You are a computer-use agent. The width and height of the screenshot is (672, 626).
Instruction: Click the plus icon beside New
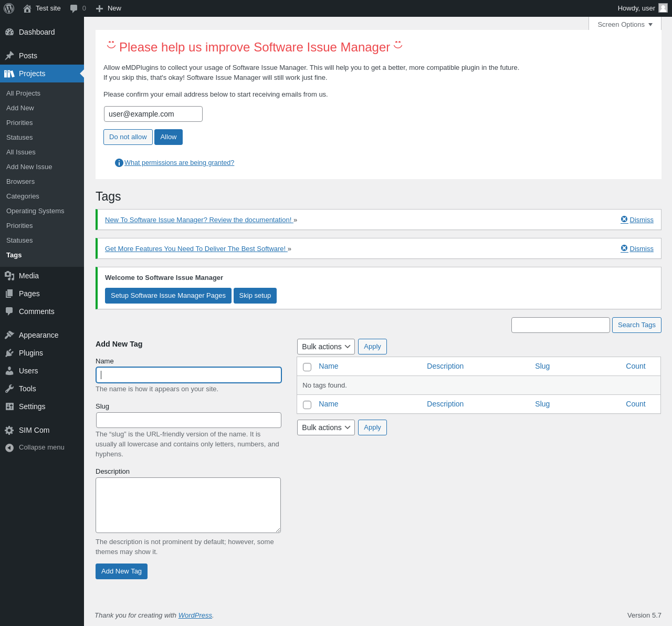point(99,8)
